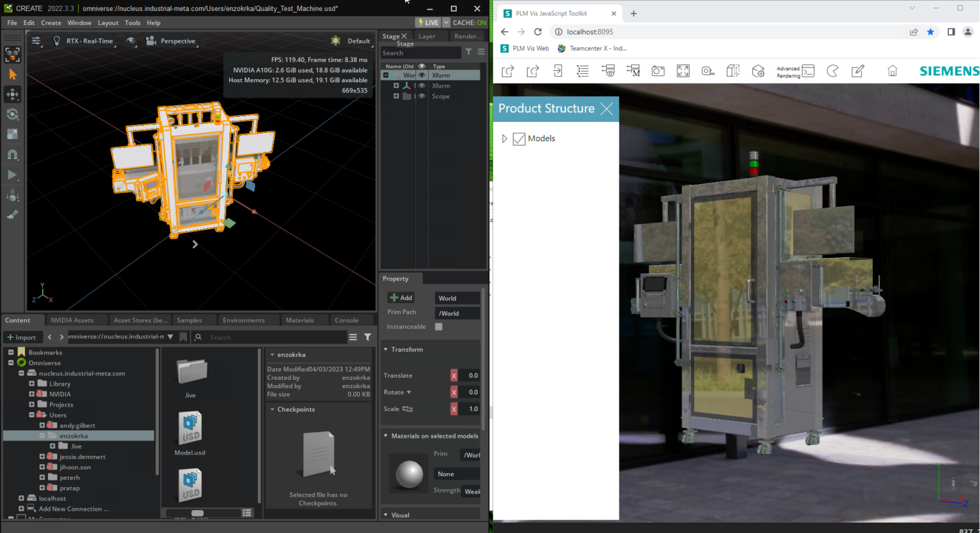Screen dimensions: 980x533
Task: Enable the snap magnet tool
Action: point(13,154)
